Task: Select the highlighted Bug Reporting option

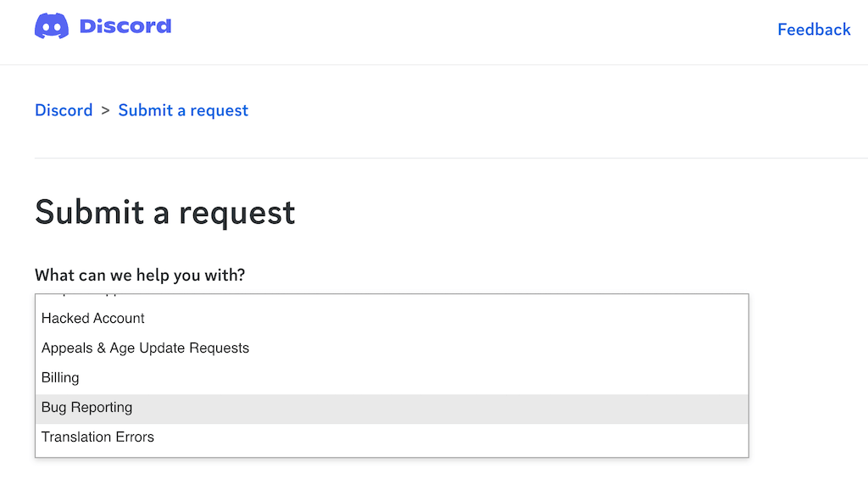Action: 87,408
